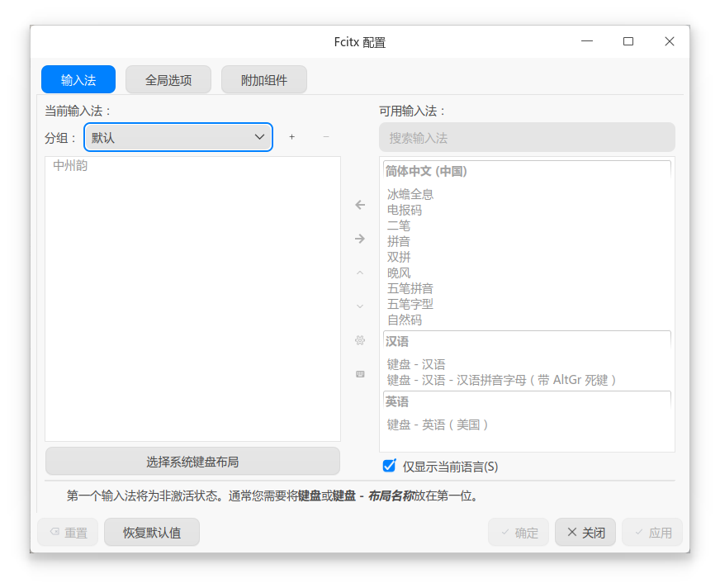
Task: Click the plus icon to add a group
Action: coord(292,137)
